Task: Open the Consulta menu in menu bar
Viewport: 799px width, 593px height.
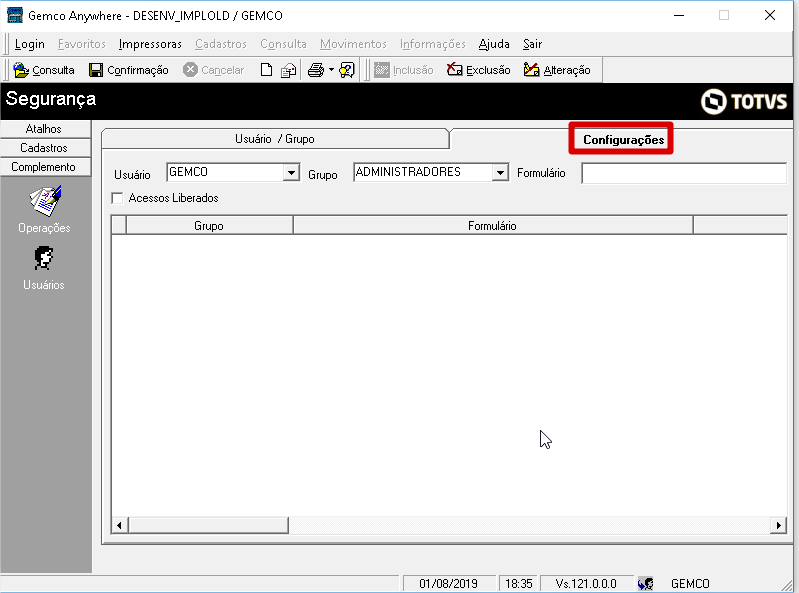Action: 283,44
